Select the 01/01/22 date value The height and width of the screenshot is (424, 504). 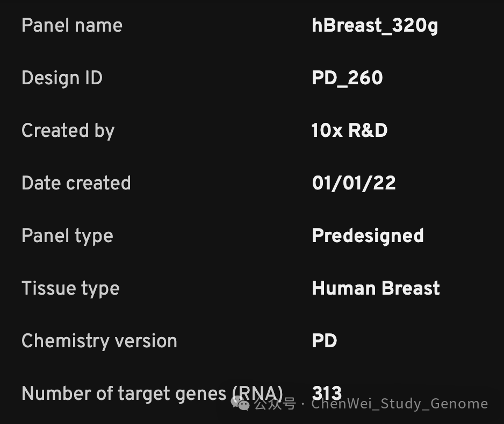point(354,183)
